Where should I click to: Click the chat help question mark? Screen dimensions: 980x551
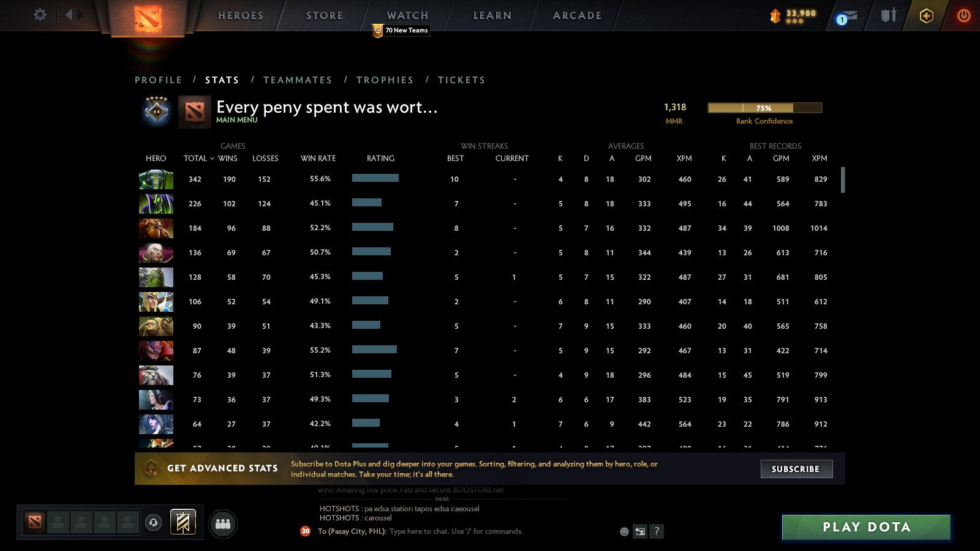[x=657, y=531]
